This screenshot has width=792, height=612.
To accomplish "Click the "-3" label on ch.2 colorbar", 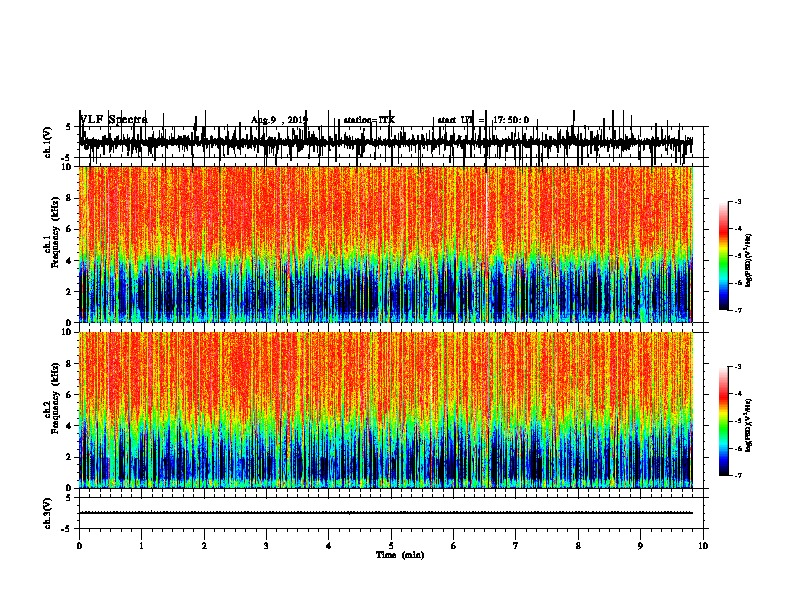I will [737, 367].
